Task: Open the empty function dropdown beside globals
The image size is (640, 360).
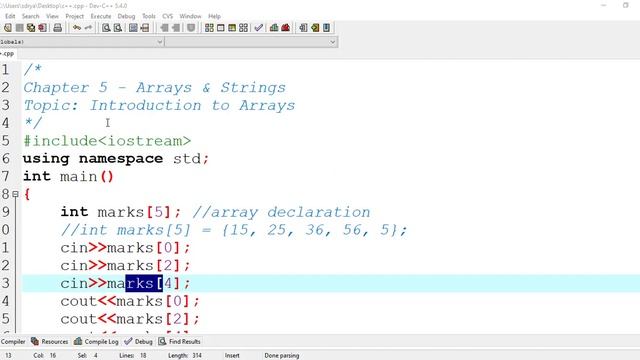Action: (x=333, y=42)
